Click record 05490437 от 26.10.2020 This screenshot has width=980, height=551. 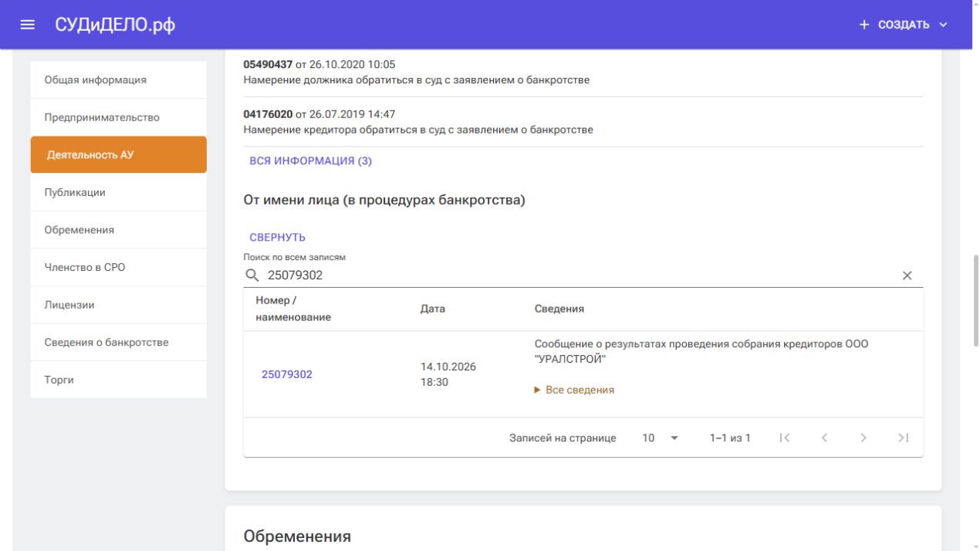(x=319, y=64)
